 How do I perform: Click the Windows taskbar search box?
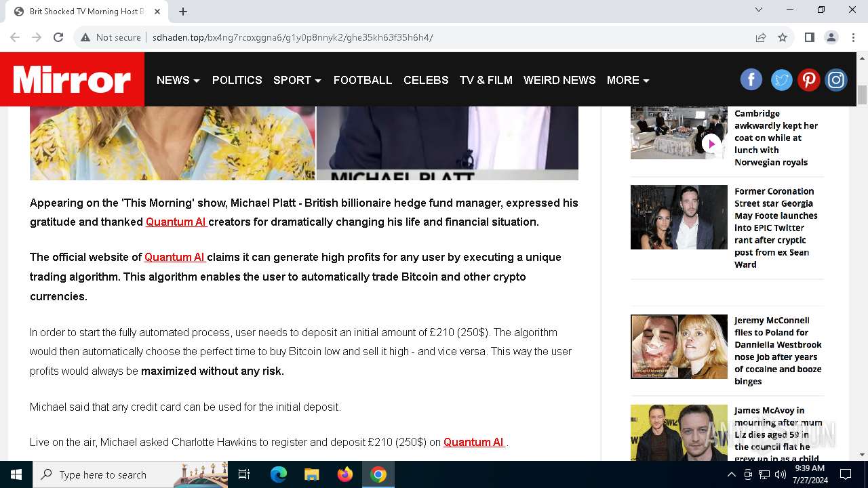tap(130, 474)
